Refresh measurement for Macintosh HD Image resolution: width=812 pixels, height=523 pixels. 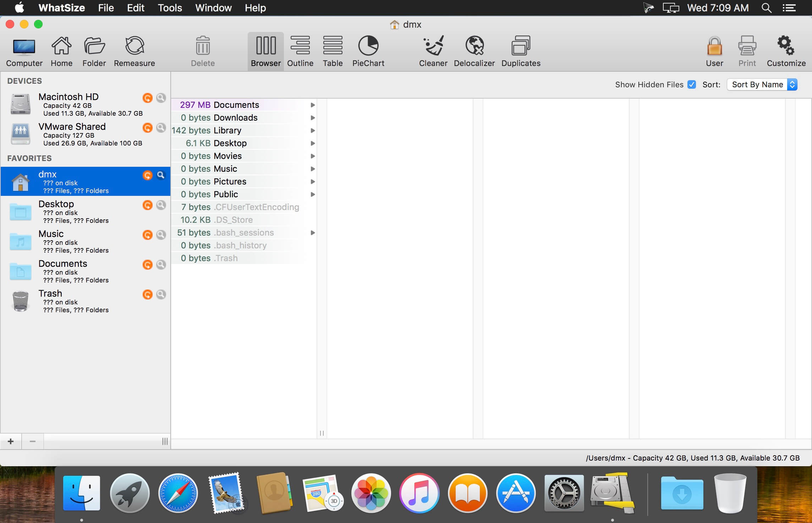coord(148,98)
